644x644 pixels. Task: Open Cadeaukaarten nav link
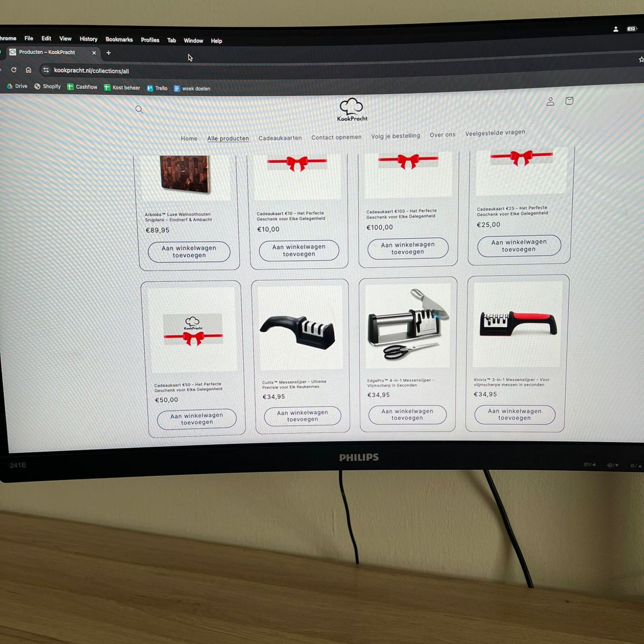(280, 138)
